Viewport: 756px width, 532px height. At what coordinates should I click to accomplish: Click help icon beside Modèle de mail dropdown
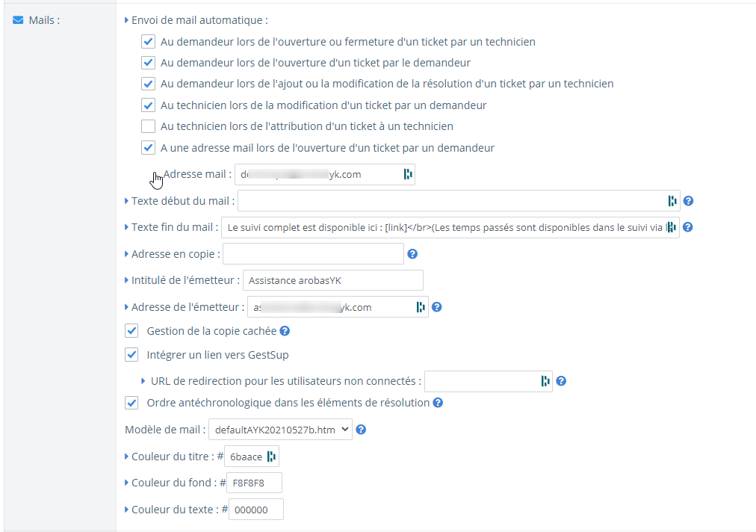point(361,430)
